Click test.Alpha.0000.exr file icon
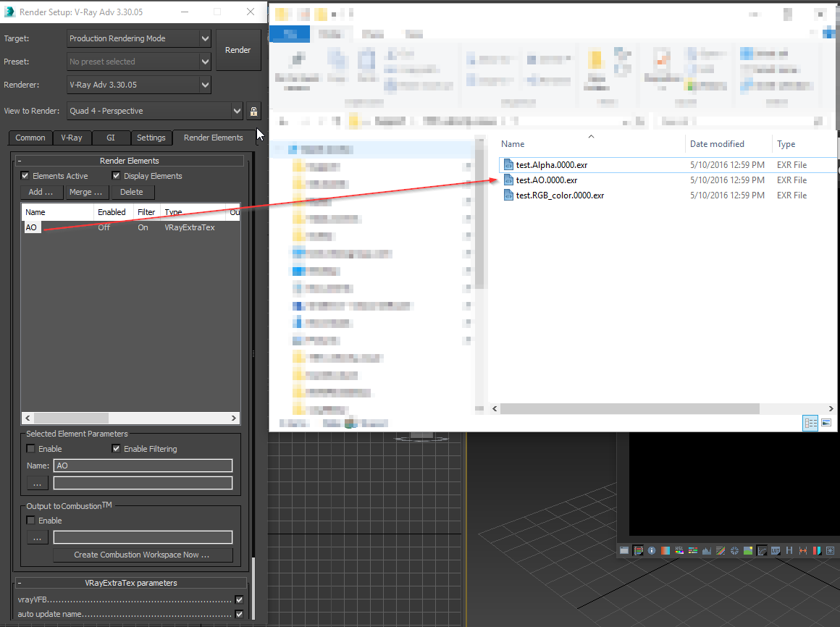The image size is (840, 627). (x=508, y=165)
